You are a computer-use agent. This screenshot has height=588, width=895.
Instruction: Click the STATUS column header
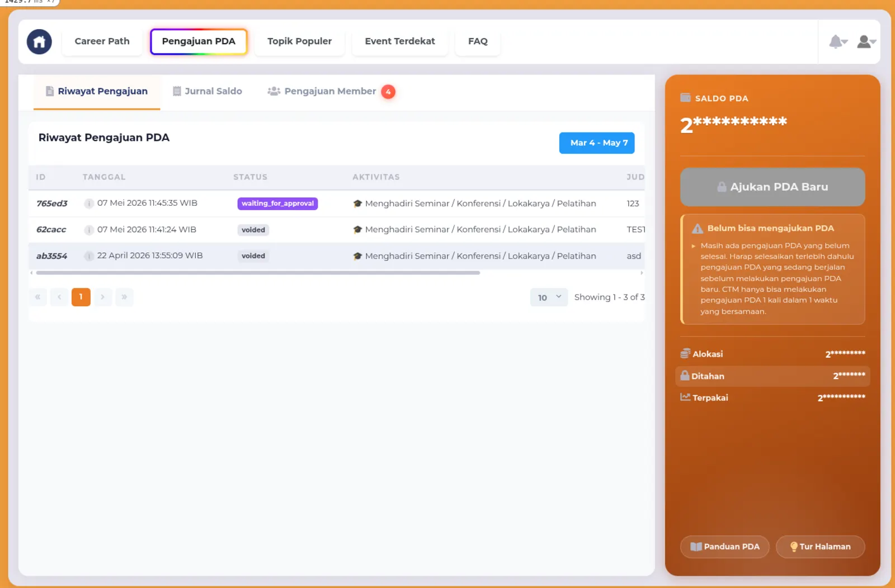click(251, 177)
